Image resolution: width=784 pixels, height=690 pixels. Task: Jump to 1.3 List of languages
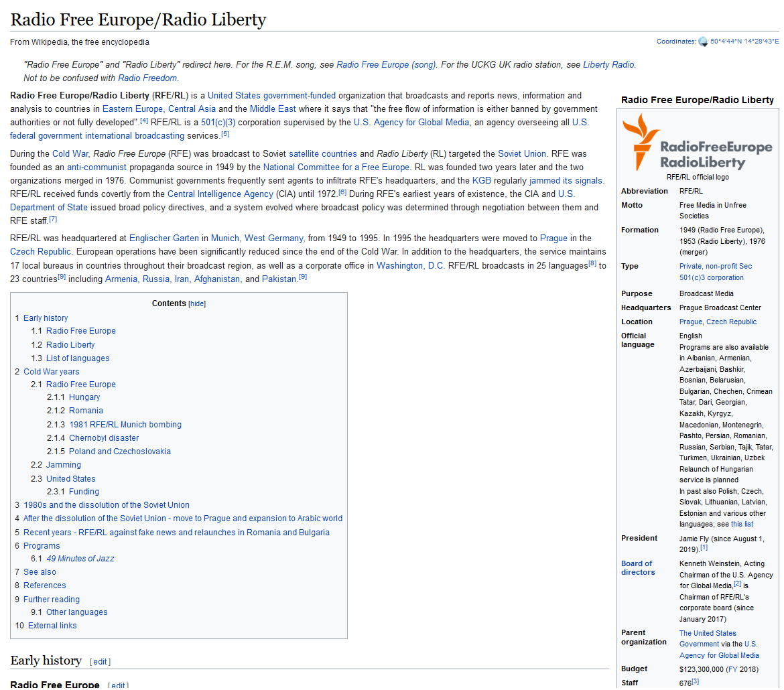pos(78,358)
